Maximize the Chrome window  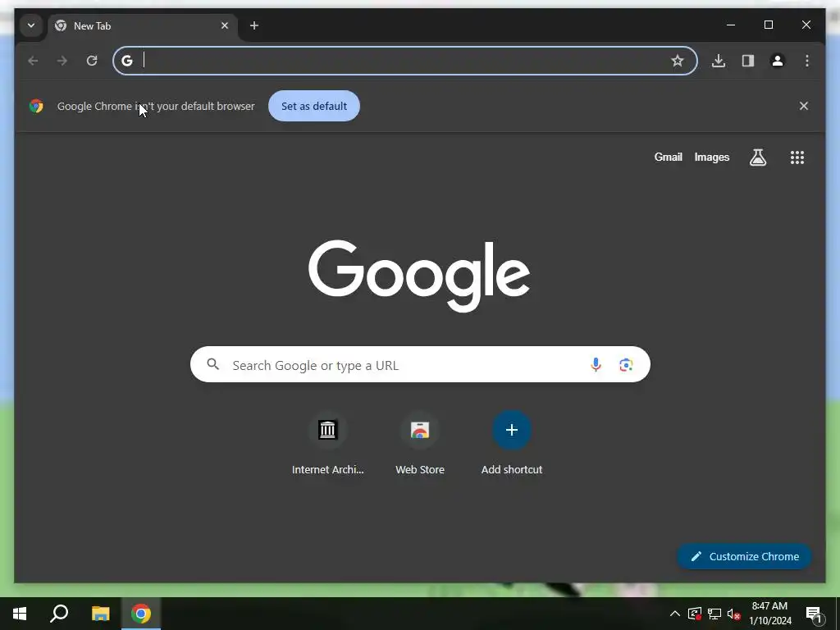click(768, 25)
